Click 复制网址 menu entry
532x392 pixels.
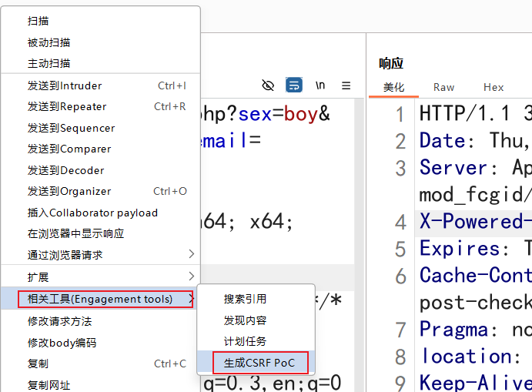(x=100, y=385)
